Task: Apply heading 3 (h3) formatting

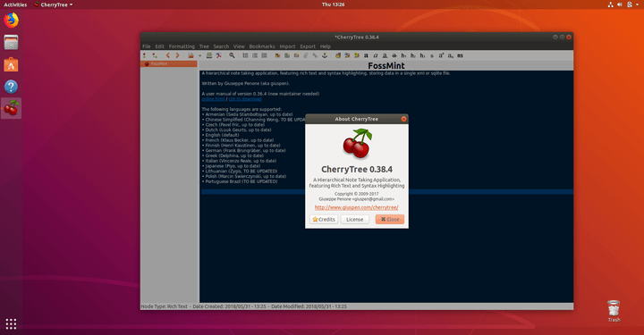Action: click(x=422, y=55)
